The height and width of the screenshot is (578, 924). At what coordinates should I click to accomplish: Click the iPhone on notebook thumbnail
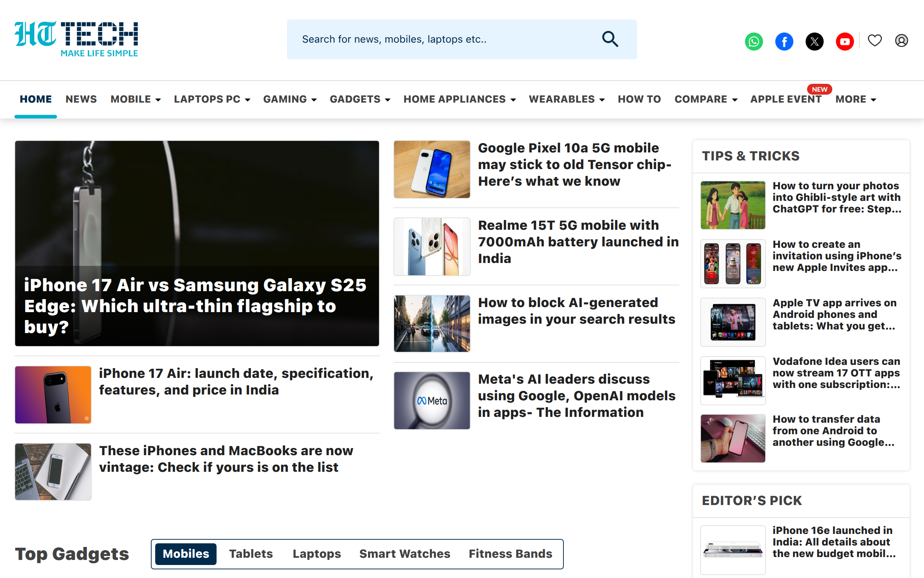[x=53, y=472]
